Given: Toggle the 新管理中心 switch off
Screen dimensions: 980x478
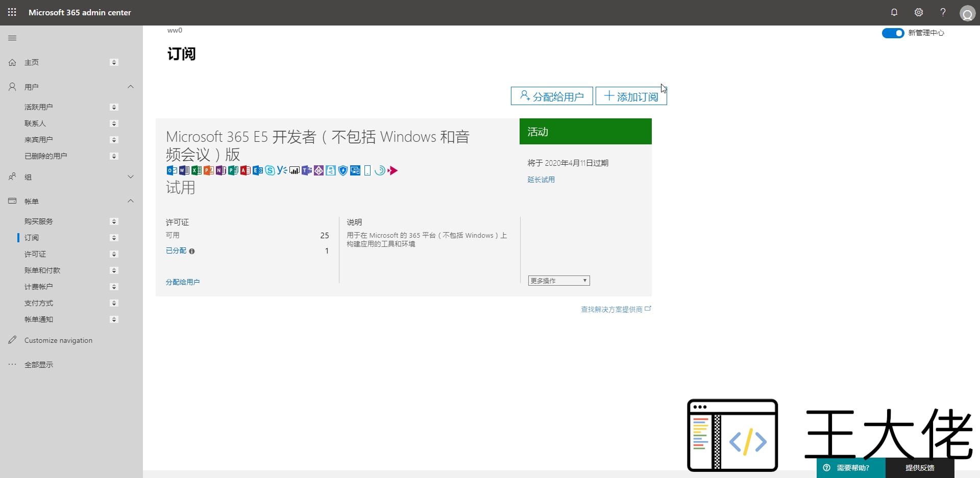Looking at the screenshot, I should 893,33.
